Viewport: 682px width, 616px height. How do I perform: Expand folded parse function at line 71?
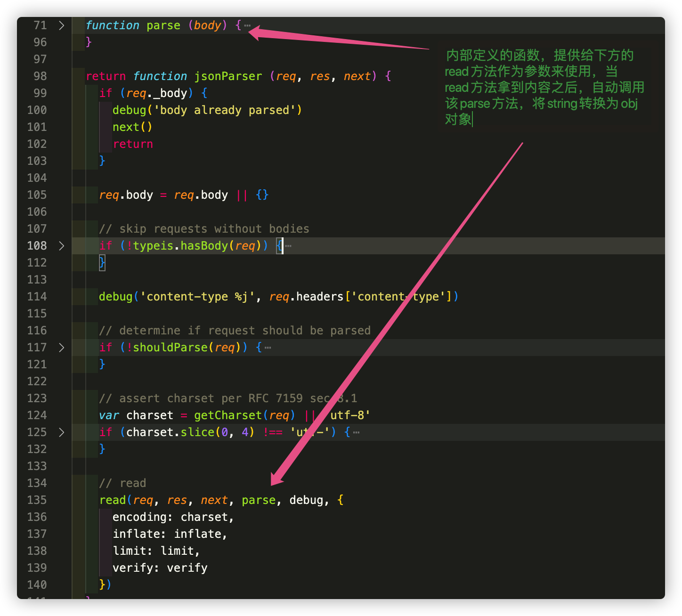[x=61, y=25]
